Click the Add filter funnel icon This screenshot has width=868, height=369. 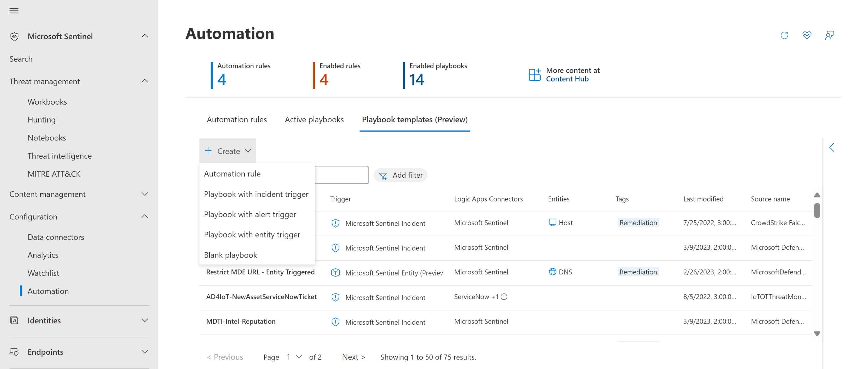click(383, 176)
